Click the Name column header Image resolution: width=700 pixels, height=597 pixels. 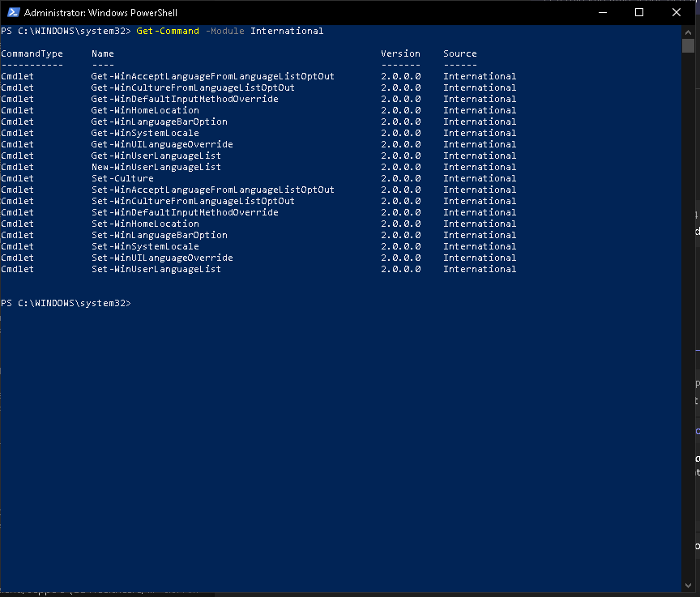tap(103, 53)
